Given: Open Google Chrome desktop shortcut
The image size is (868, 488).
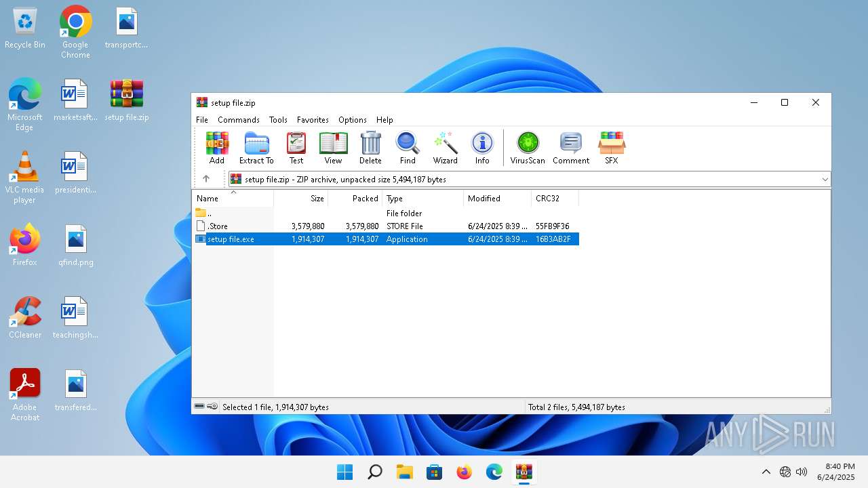Looking at the screenshot, I should pos(75,32).
